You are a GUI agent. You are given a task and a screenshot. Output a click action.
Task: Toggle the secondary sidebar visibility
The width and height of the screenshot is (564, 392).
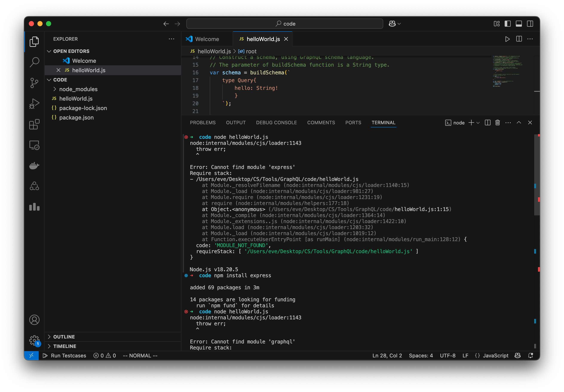(x=530, y=24)
